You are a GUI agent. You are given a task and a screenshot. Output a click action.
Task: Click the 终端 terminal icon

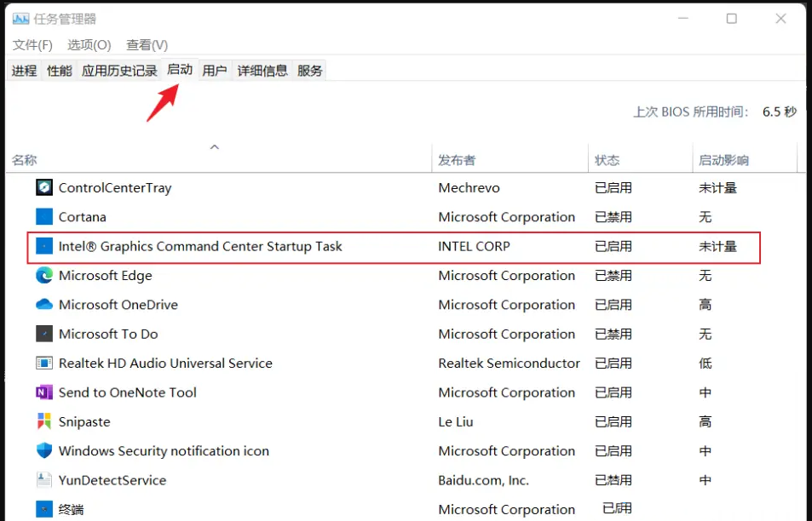pos(44,509)
